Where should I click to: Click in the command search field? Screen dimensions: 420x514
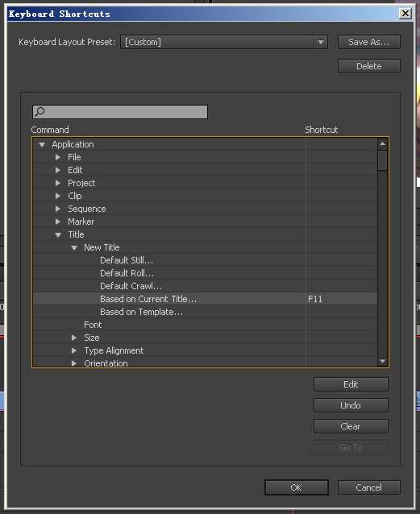point(120,112)
